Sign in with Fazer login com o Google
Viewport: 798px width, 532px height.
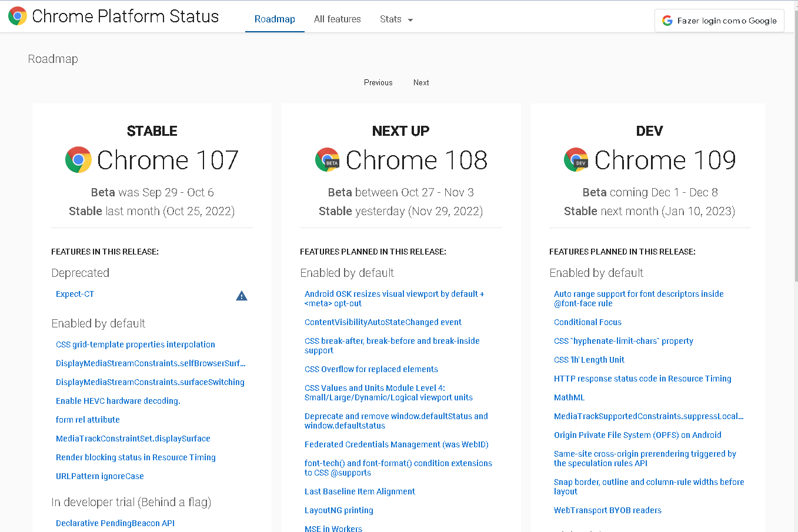[x=719, y=20]
